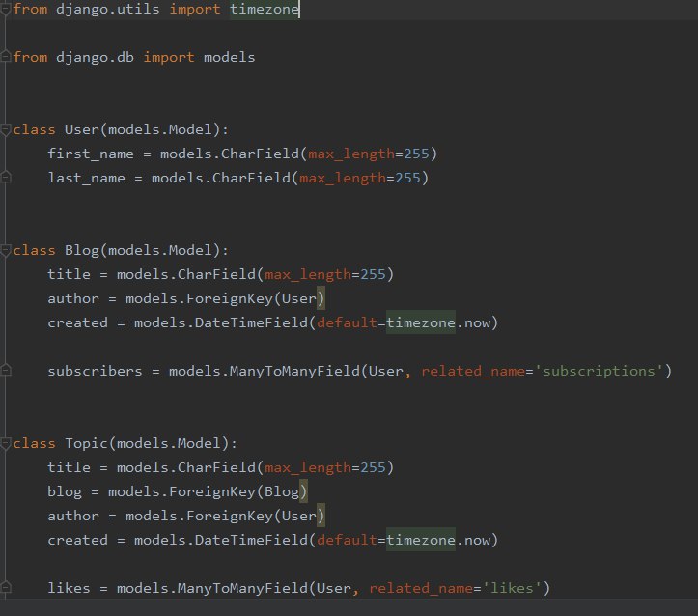Click 'models' in the django.db import
Viewport: 698px width, 616px height.
click(229, 57)
